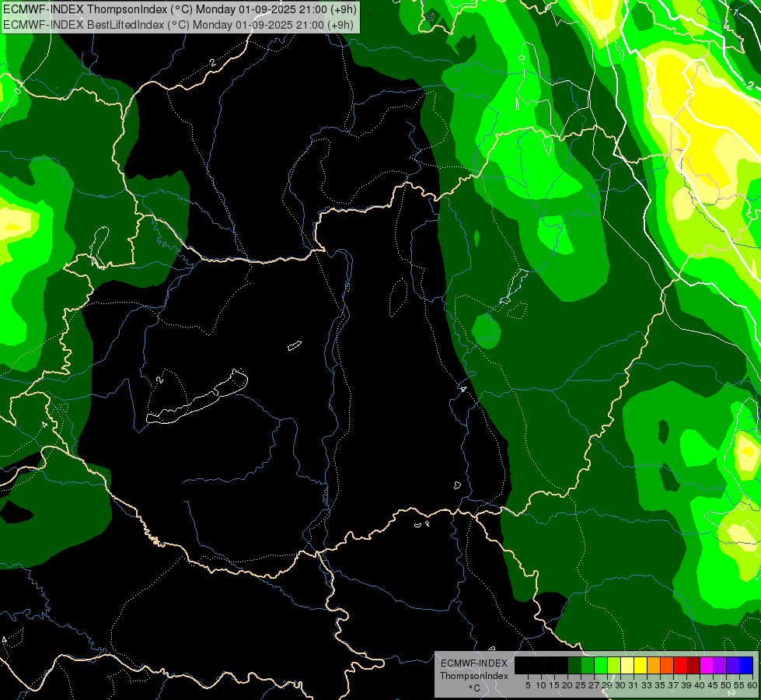The height and width of the screenshot is (700, 761).
Task: Select the medium green 25-27 legend swatch
Action: (x=588, y=665)
